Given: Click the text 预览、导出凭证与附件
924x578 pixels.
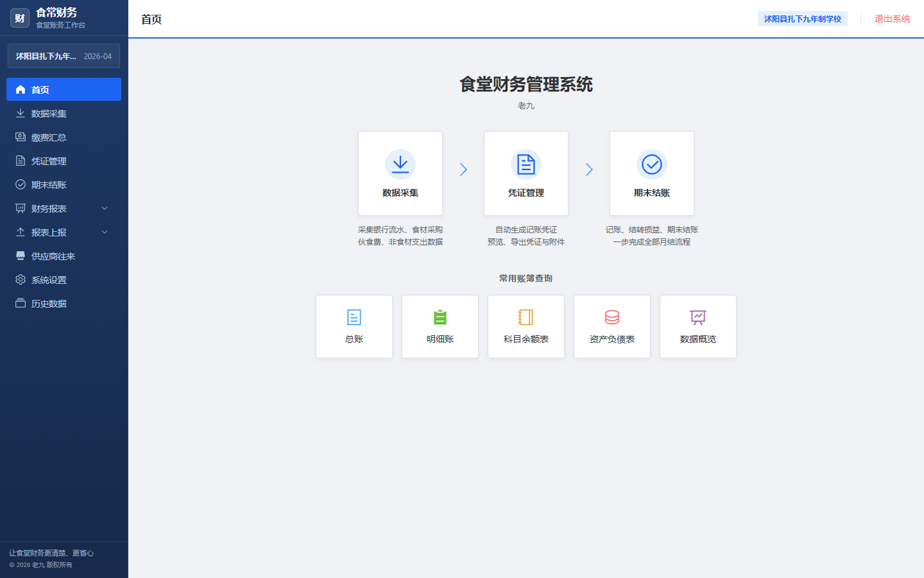Looking at the screenshot, I should (x=526, y=242).
